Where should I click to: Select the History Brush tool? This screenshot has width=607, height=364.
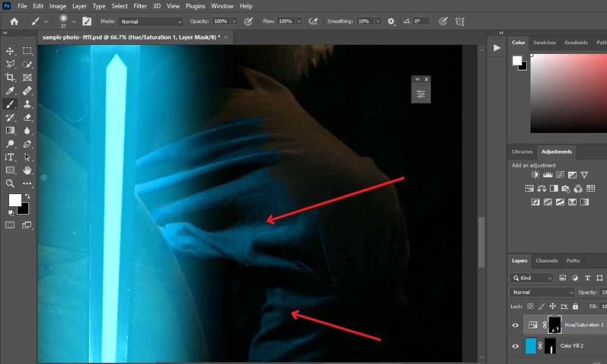[10, 117]
